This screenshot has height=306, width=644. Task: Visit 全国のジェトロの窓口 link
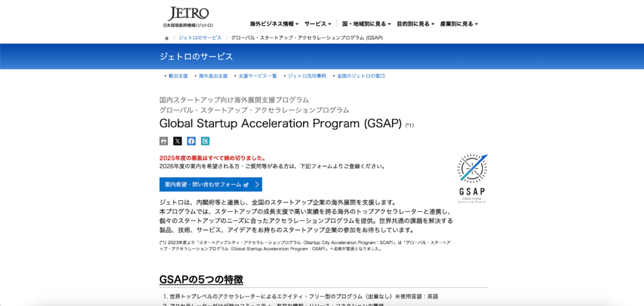click(x=360, y=76)
